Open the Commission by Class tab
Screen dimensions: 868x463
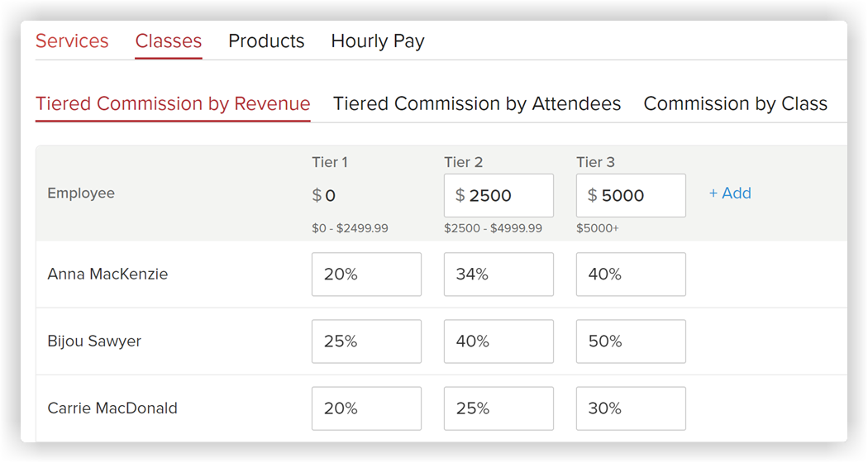tap(735, 103)
